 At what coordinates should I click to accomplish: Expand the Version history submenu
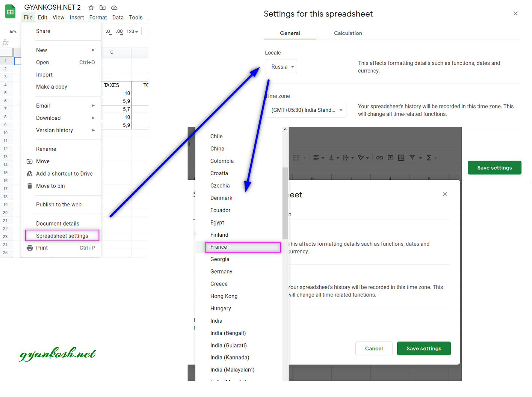(61, 130)
